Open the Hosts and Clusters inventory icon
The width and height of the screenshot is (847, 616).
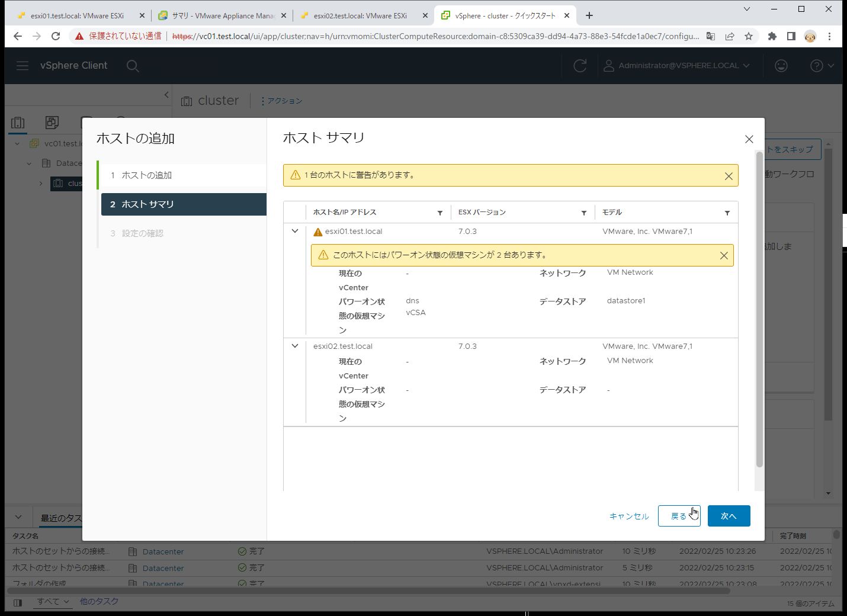(18, 123)
